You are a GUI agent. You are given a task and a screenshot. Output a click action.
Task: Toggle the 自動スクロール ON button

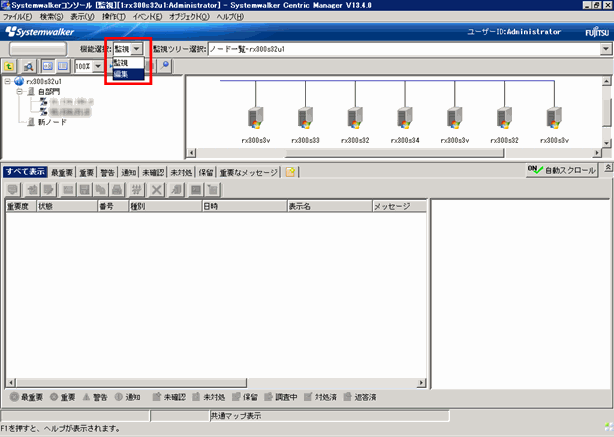coord(562,170)
